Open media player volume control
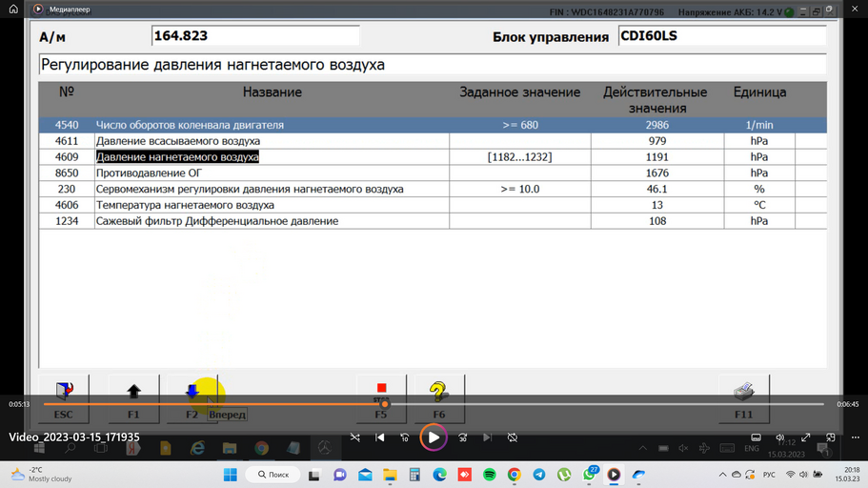Viewport: 868px width, 488px height. [780, 437]
